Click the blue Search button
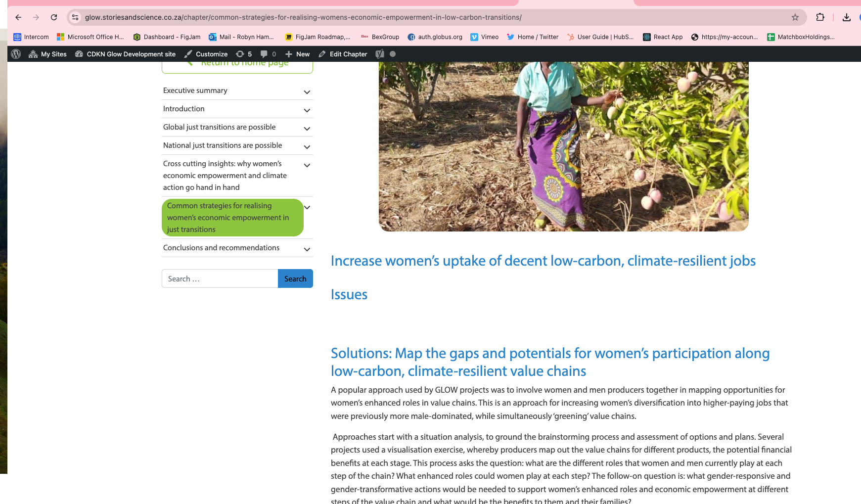Viewport: 861px width, 504px height. coord(295,278)
